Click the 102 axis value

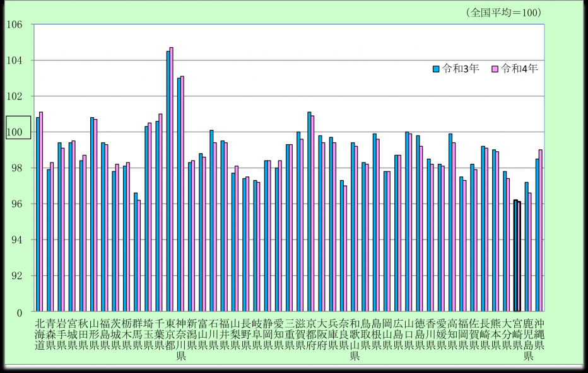[x=15, y=96]
